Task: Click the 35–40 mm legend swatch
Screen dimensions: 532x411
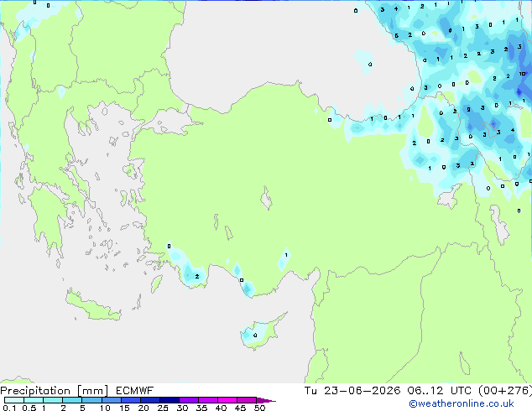Action: point(208,400)
